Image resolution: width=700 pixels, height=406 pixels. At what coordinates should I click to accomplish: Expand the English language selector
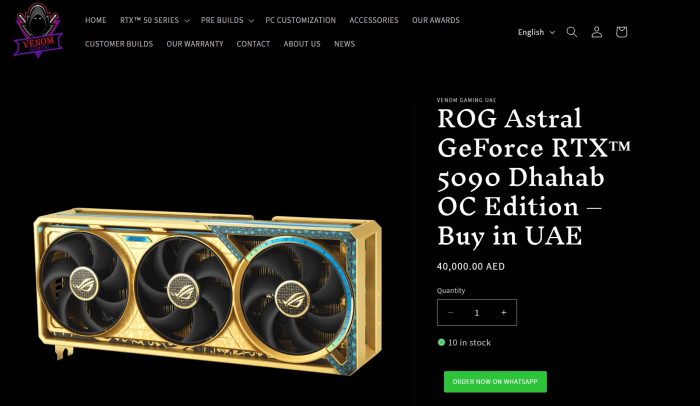click(x=536, y=32)
